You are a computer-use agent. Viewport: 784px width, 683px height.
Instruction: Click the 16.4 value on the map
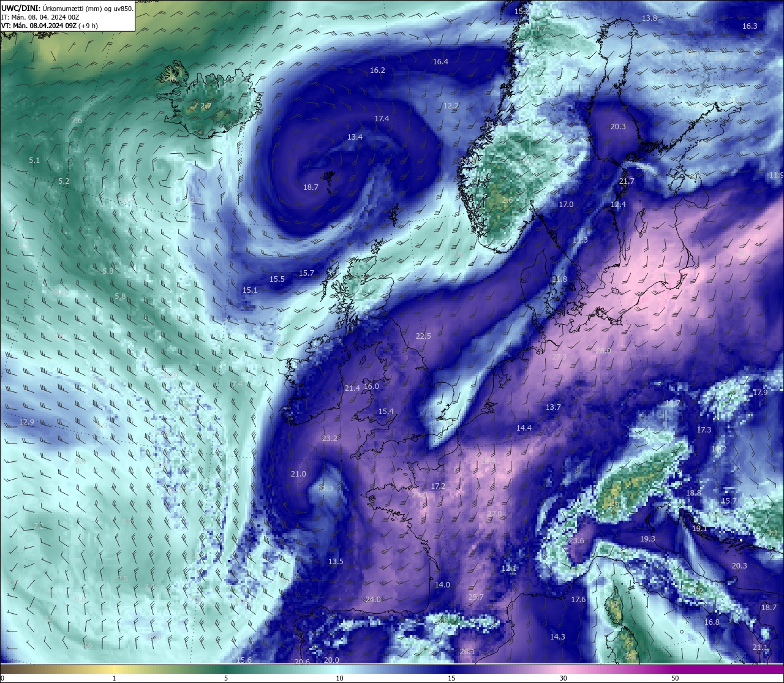click(x=440, y=62)
